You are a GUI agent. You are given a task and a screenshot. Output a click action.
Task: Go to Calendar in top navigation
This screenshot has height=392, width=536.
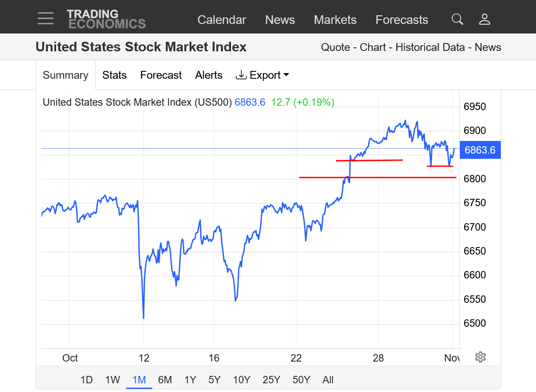(x=222, y=20)
